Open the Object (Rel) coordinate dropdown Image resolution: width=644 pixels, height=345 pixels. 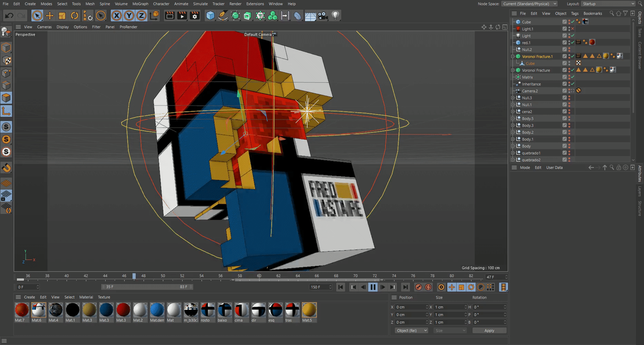tap(411, 331)
